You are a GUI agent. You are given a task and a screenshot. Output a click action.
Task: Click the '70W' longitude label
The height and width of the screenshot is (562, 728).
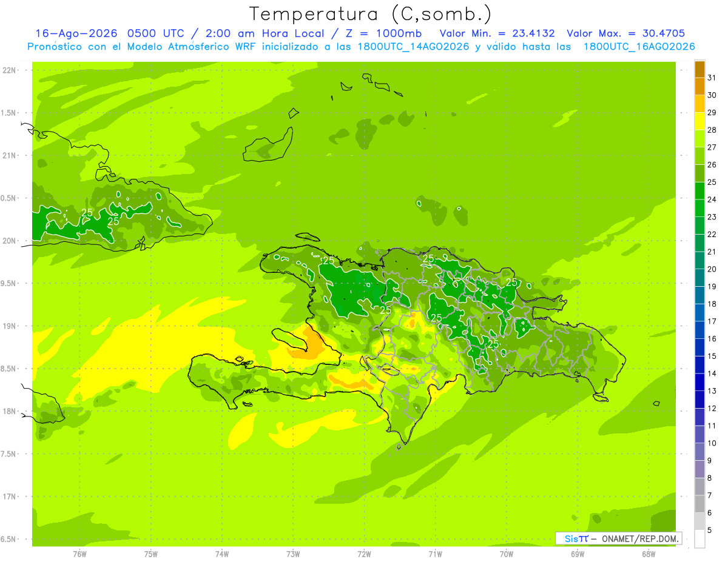(506, 554)
